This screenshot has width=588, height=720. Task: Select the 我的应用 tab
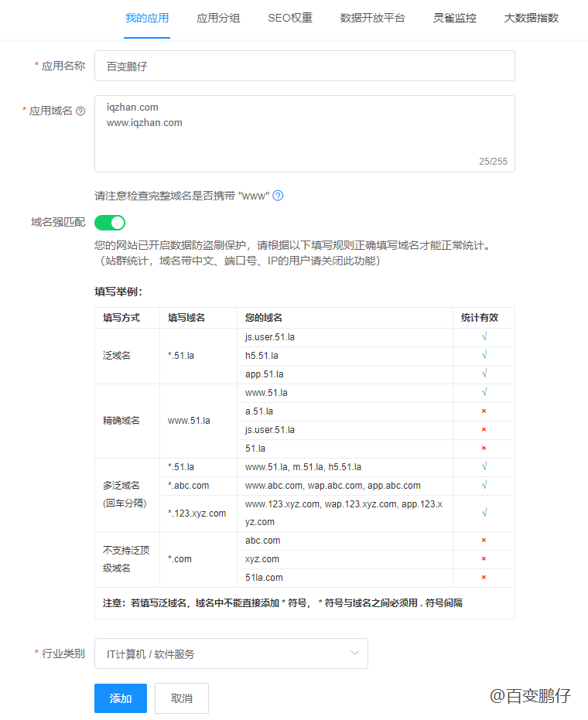[147, 18]
